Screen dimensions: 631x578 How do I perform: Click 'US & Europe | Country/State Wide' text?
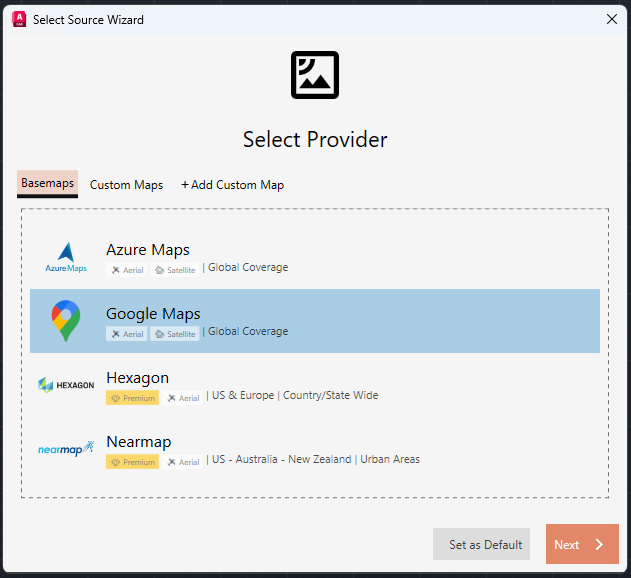[x=295, y=395]
